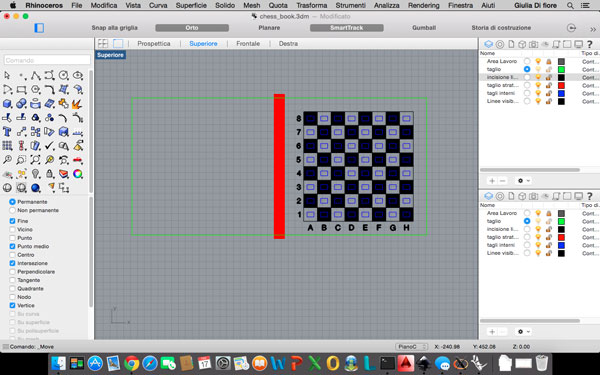Check the Tangente osnap option
The image size is (600, 375).
pos(12,280)
